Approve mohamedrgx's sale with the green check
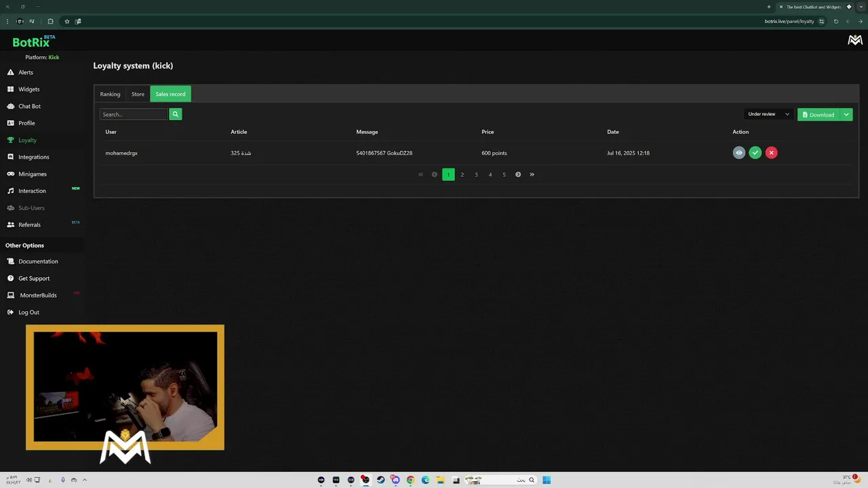The image size is (868, 488). pyautogui.click(x=755, y=153)
